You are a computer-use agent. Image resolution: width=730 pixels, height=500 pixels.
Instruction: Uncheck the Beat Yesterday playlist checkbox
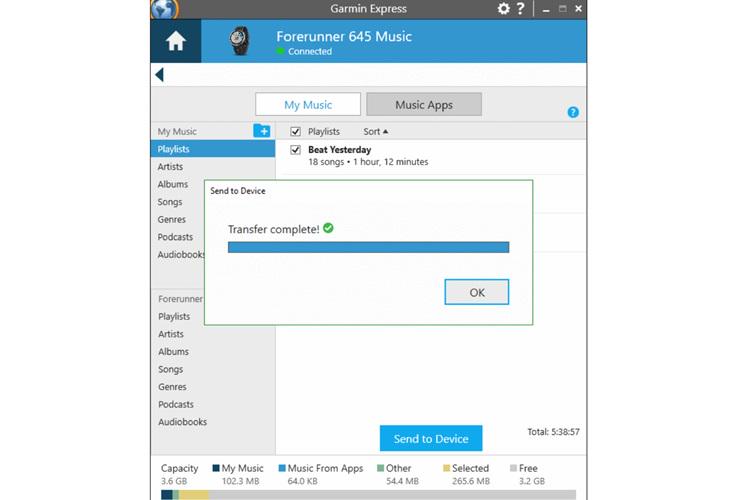295,150
